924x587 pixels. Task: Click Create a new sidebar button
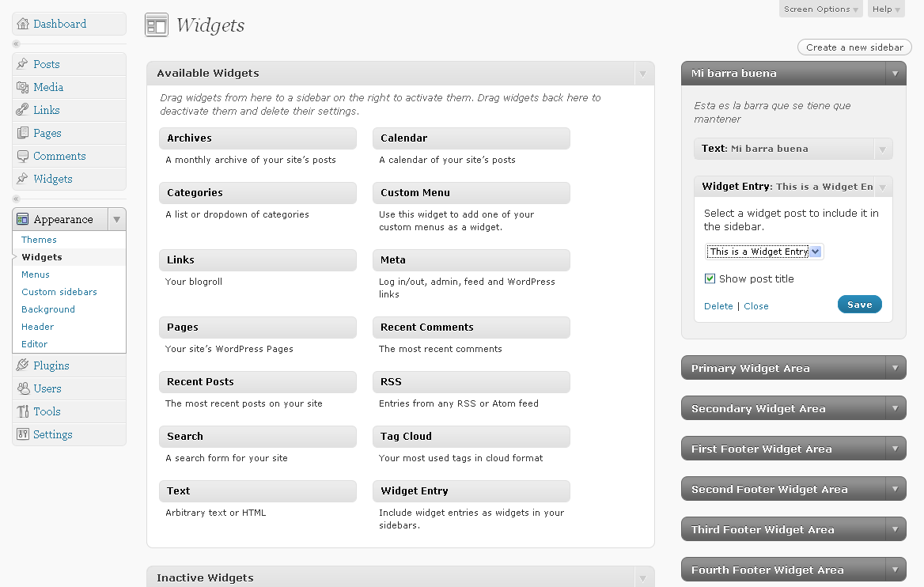coord(854,47)
